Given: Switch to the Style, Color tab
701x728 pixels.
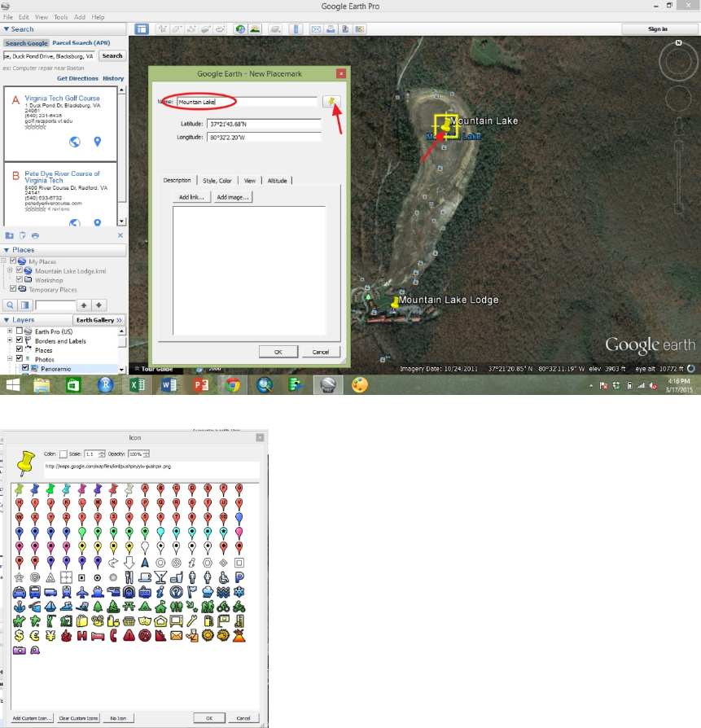Looking at the screenshot, I should (x=217, y=181).
